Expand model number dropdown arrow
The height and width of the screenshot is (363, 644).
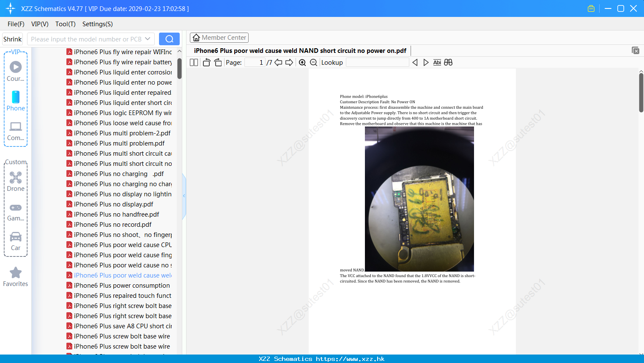(x=148, y=39)
